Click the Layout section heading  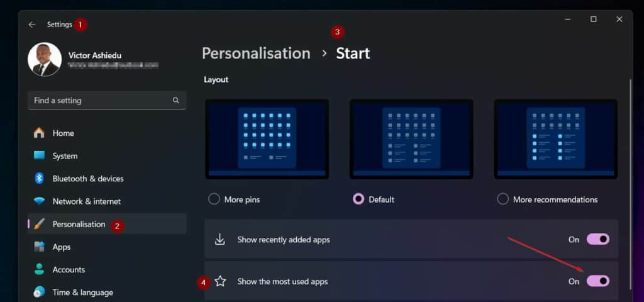click(216, 80)
